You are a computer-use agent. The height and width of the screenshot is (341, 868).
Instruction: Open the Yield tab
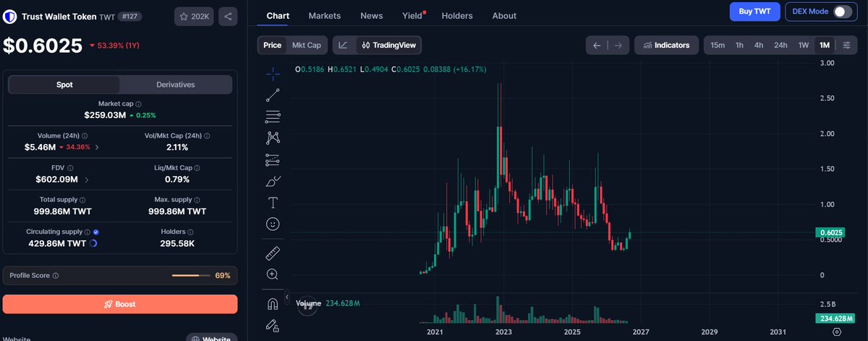click(x=413, y=15)
